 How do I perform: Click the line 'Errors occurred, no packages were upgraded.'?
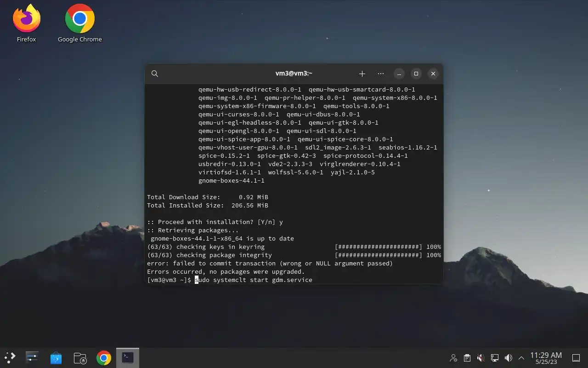[226, 271]
